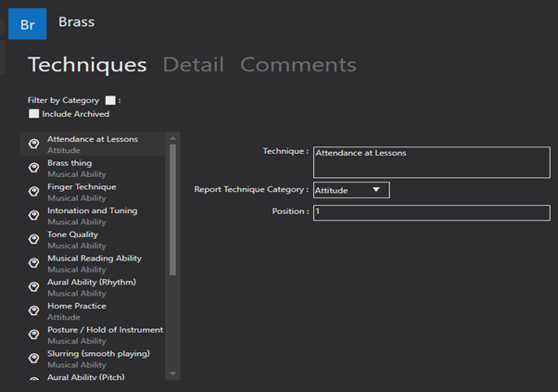The width and height of the screenshot is (558, 392).
Task: Open the Report Technique Category dropdown
Action: tap(351, 190)
